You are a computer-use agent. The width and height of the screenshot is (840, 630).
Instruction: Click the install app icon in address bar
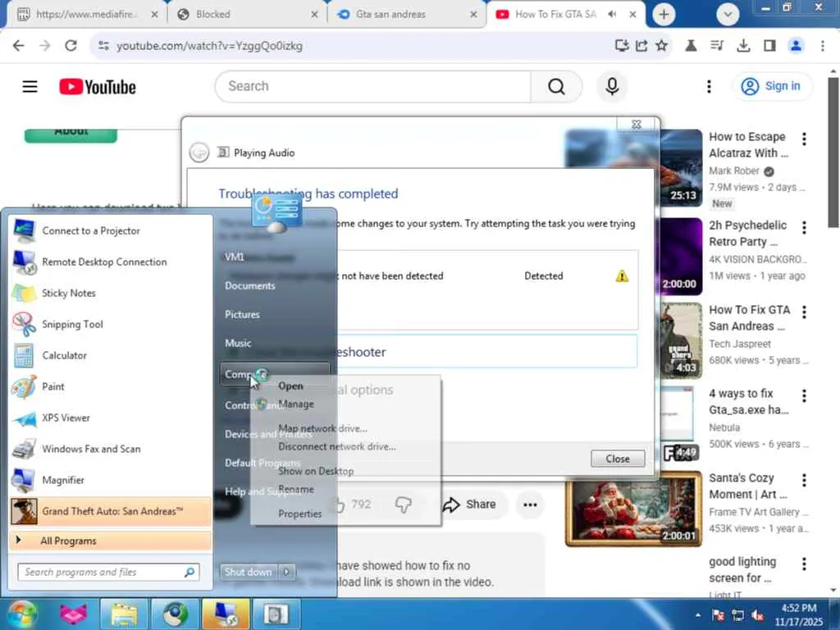tap(622, 46)
